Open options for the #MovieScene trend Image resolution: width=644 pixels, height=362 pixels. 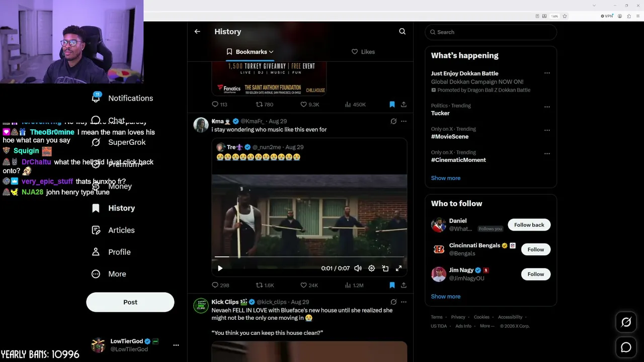point(547,130)
